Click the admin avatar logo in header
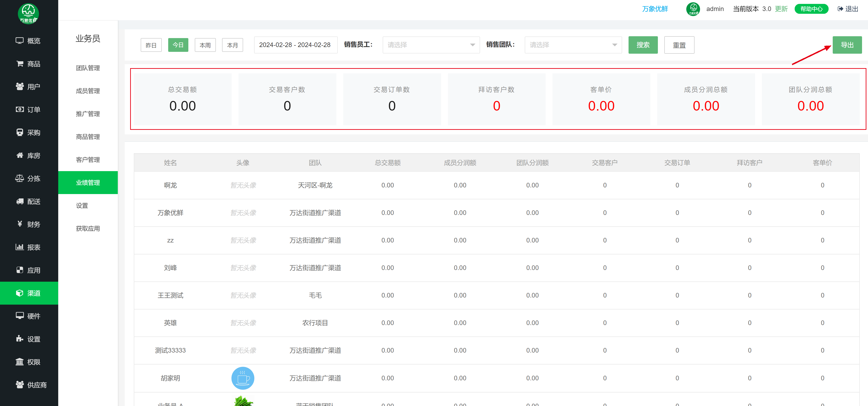 [693, 9]
